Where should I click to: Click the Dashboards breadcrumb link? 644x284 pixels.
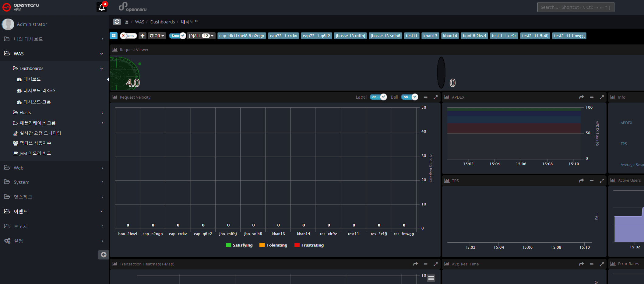tap(162, 22)
